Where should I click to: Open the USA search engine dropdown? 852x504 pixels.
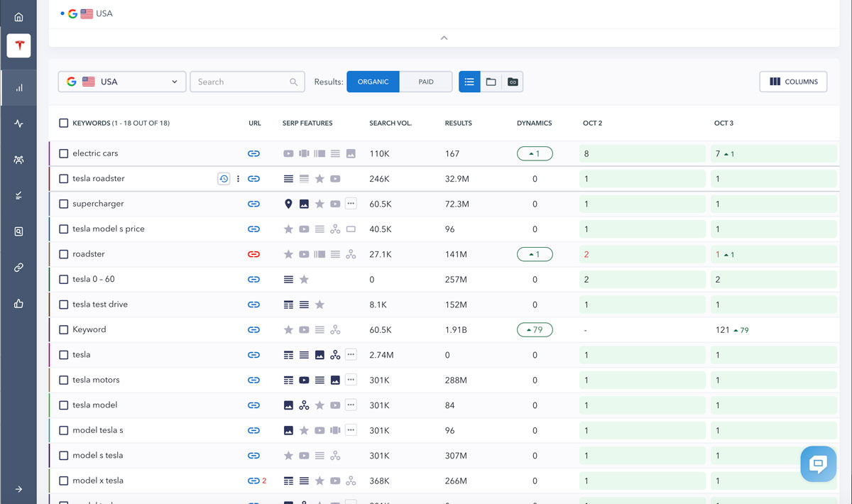point(122,82)
